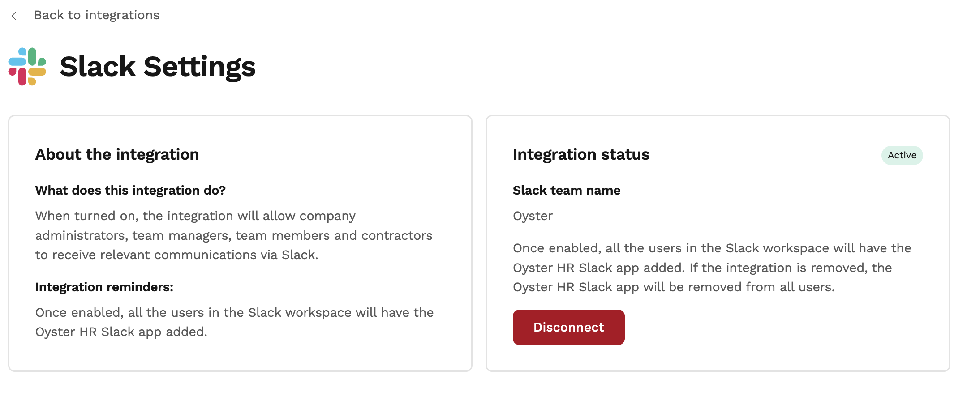Click the paragraph above the Disconnect button

point(712,268)
